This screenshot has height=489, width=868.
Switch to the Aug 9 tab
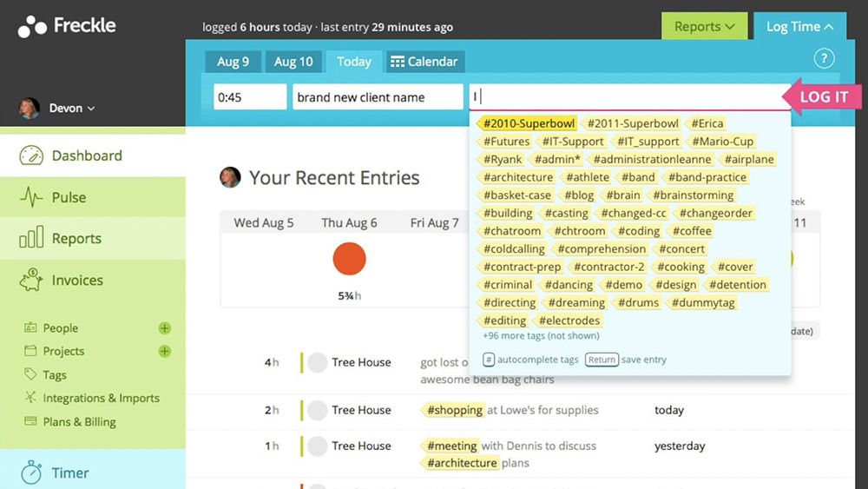tap(233, 62)
